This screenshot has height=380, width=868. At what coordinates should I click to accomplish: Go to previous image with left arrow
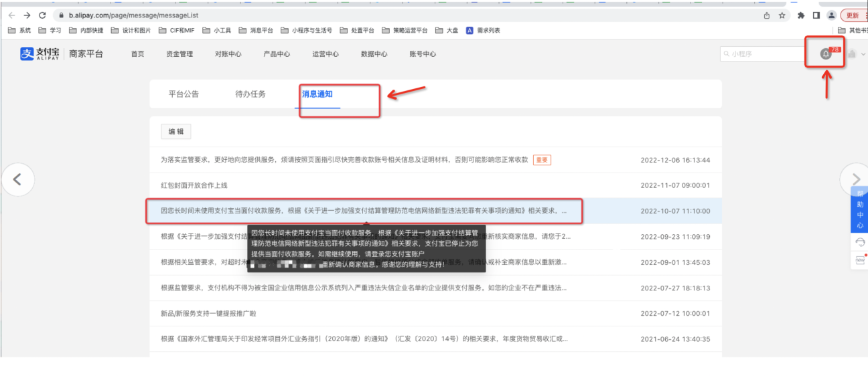[18, 179]
